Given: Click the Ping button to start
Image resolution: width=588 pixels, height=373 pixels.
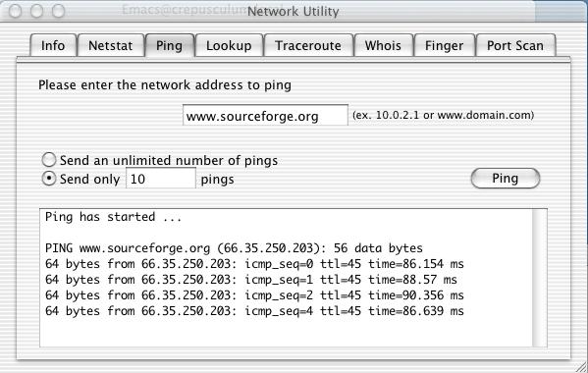Looking at the screenshot, I should click(506, 179).
